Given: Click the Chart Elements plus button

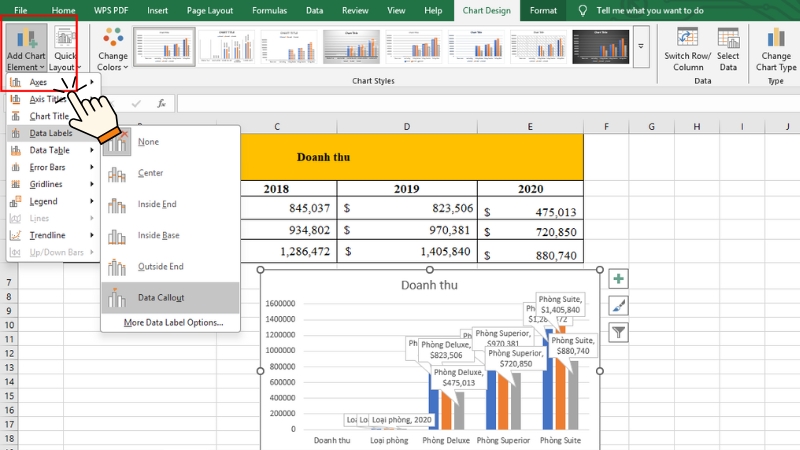Looking at the screenshot, I should pyautogui.click(x=618, y=279).
